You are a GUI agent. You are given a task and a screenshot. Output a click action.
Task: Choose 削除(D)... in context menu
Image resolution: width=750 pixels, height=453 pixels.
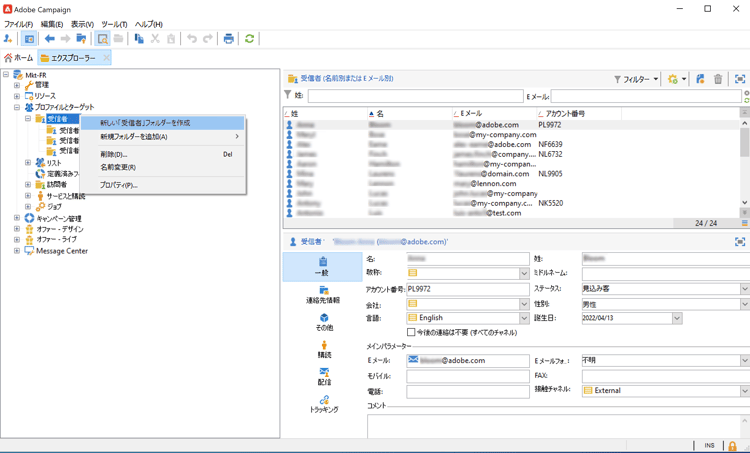pos(163,155)
